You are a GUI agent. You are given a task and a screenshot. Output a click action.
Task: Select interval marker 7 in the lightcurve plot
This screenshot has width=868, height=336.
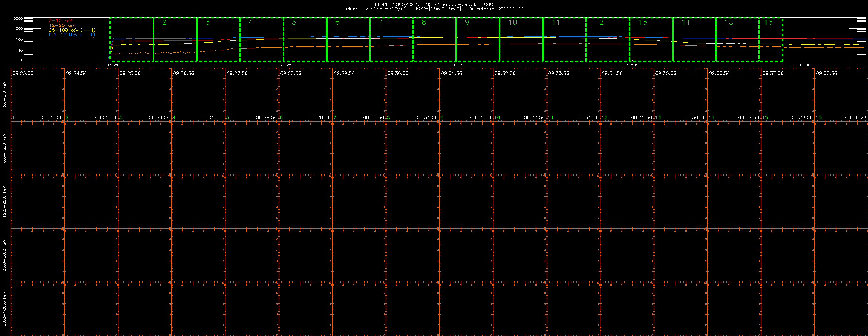pos(381,23)
